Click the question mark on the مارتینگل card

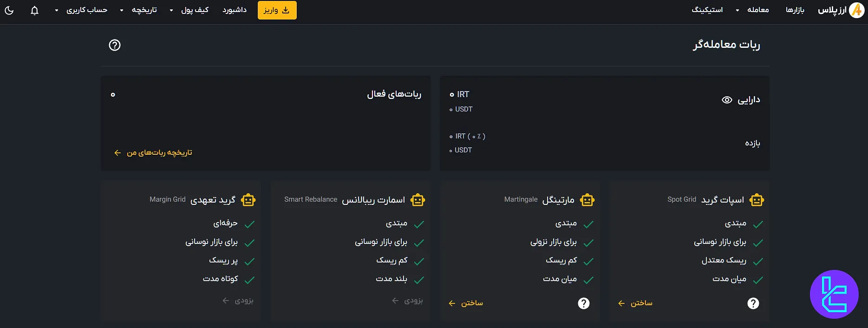point(584,303)
